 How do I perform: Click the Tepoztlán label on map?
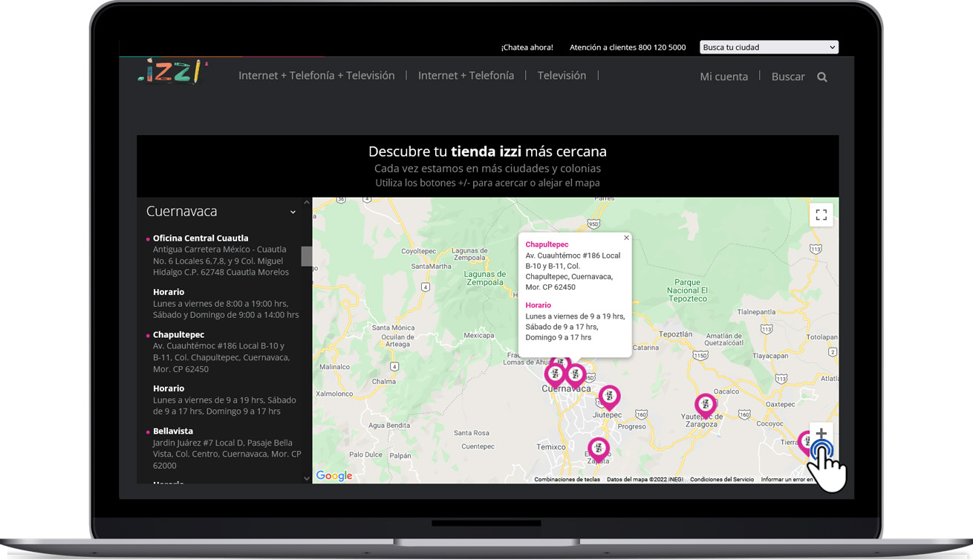[x=675, y=335]
